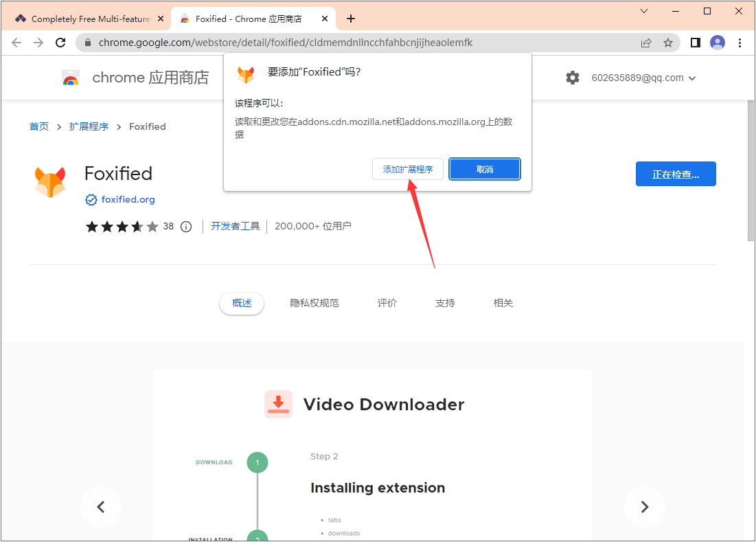The height and width of the screenshot is (542, 756).
Task: Click the Chrome web store rainbow logo
Action: coord(71,78)
